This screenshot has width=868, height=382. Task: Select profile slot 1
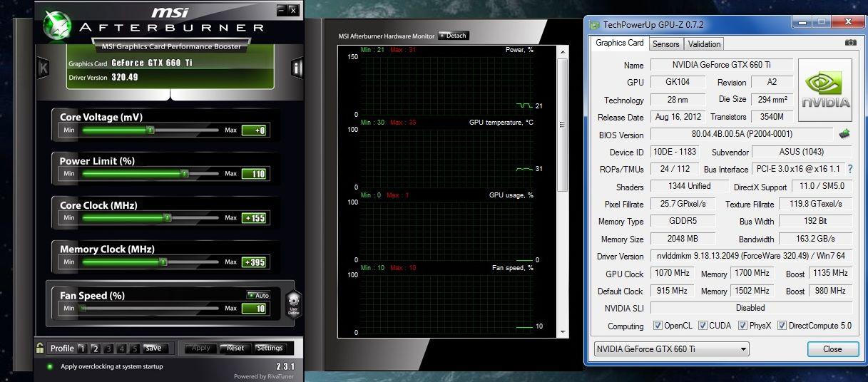coord(83,349)
